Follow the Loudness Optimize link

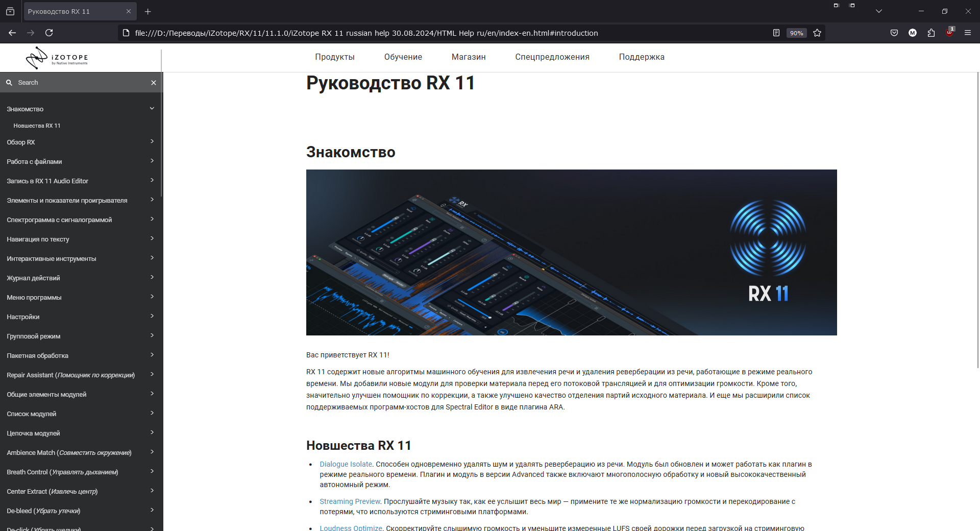coord(351,528)
